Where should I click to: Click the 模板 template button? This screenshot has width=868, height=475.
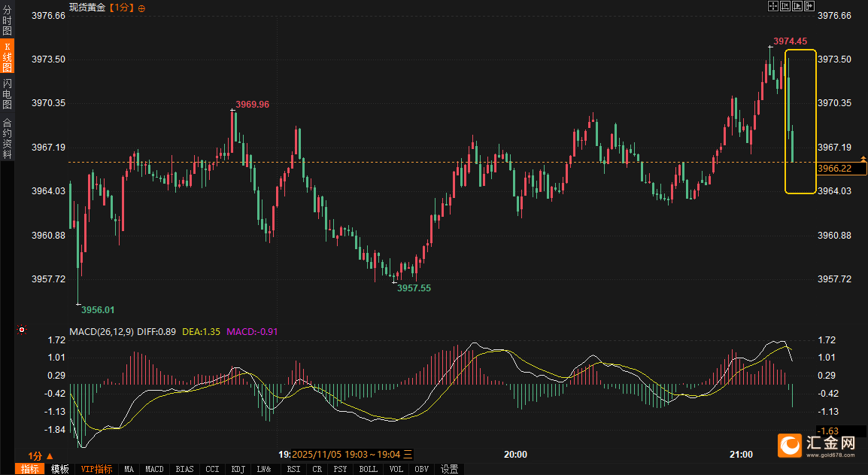60,469
